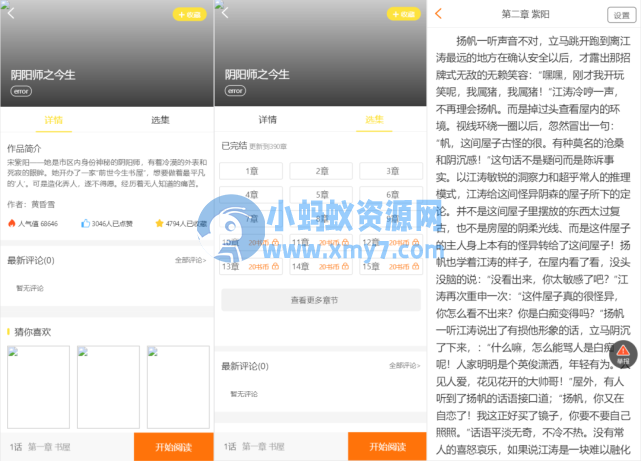
Task: Tap the thumbs-up like icon
Action: [85, 224]
